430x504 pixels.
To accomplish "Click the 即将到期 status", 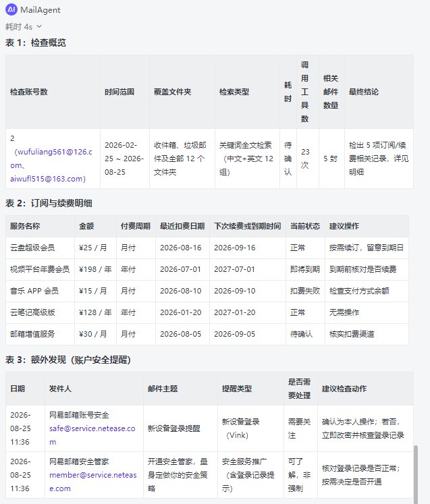I will (305, 269).
